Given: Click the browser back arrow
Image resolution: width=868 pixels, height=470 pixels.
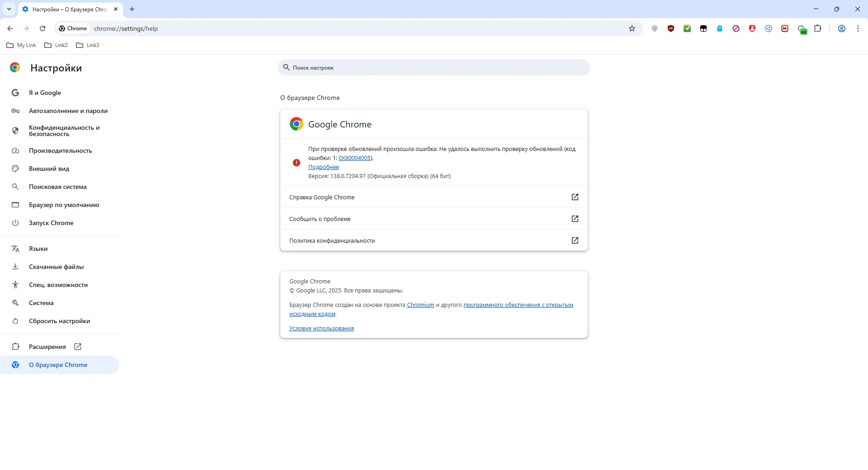Looking at the screenshot, I should 10,28.
